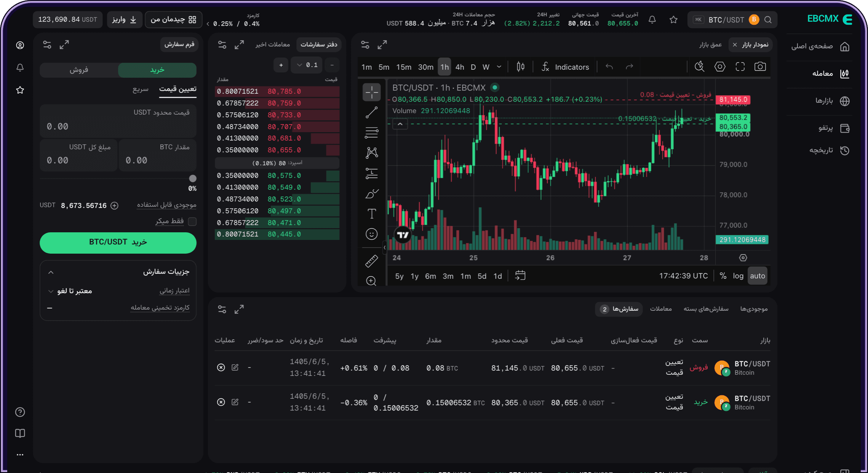Add BTC/USDT to favorites star in header
Image resolution: width=868 pixels, height=473 pixels.
pyautogui.click(x=673, y=20)
